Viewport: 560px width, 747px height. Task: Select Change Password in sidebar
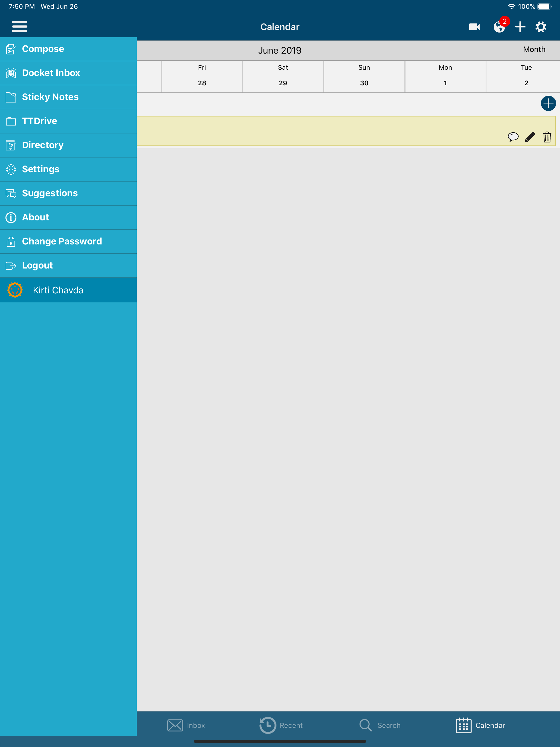(x=68, y=241)
